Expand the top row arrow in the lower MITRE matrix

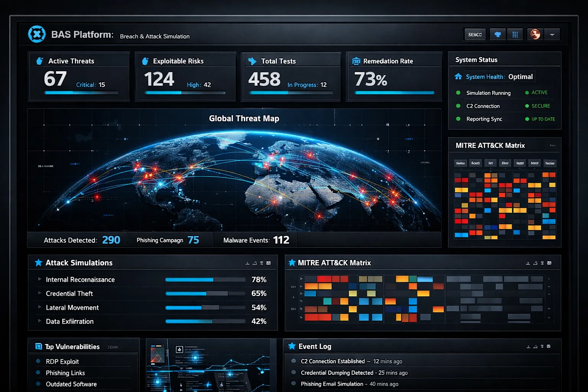pos(301,279)
